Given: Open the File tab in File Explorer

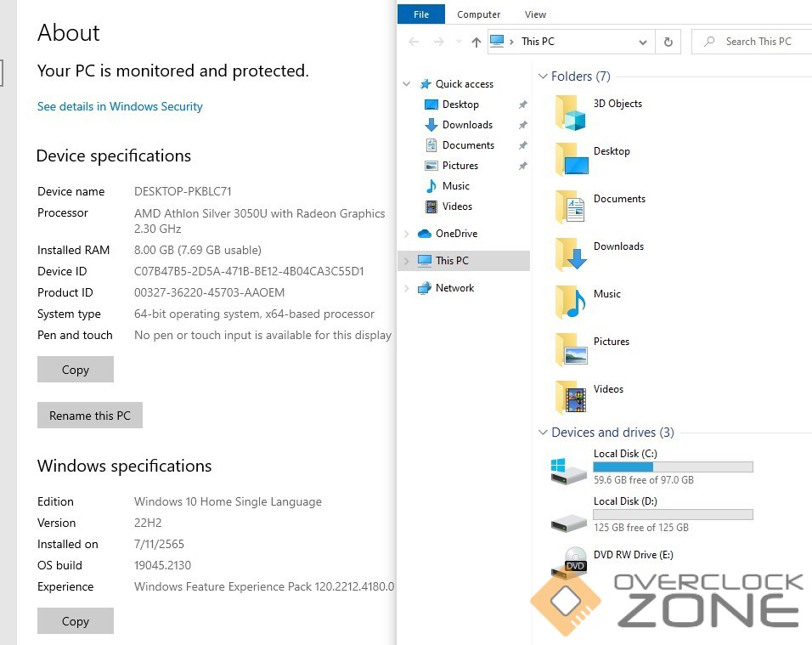Looking at the screenshot, I should click(421, 14).
